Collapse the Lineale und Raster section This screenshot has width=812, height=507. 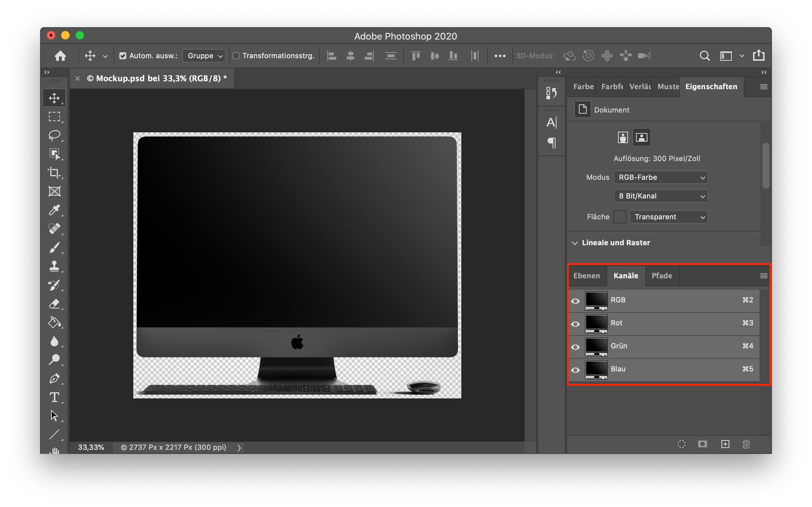575,243
